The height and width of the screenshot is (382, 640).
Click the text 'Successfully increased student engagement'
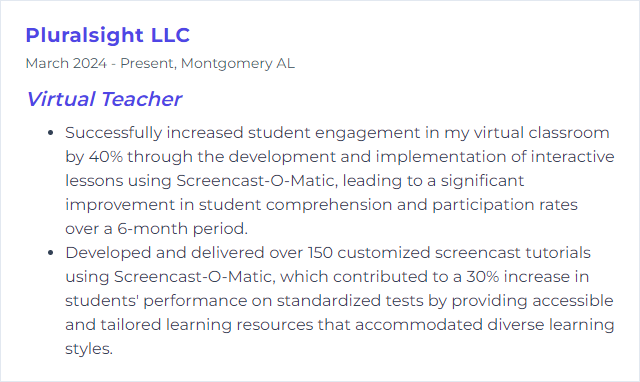(x=242, y=133)
